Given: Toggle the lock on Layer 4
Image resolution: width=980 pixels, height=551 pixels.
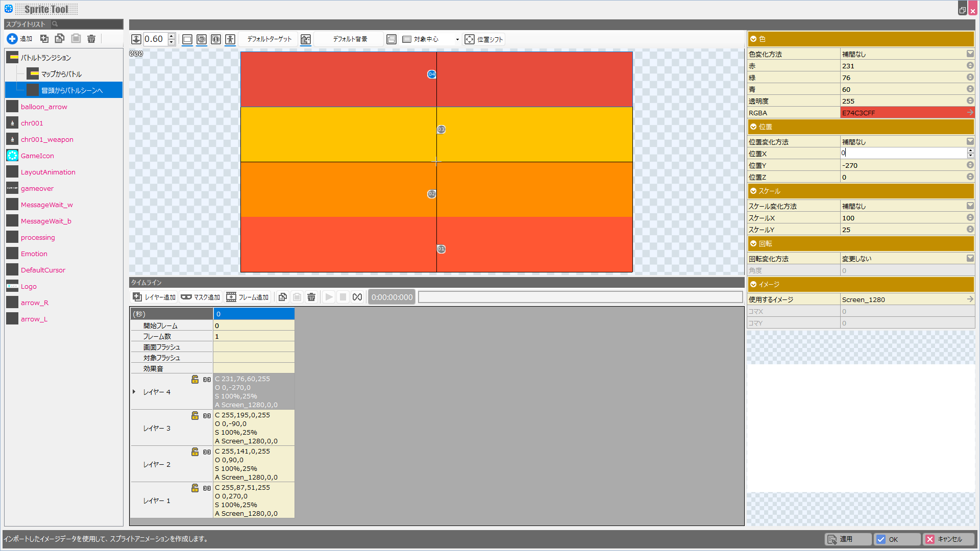Looking at the screenshot, I should (x=195, y=379).
